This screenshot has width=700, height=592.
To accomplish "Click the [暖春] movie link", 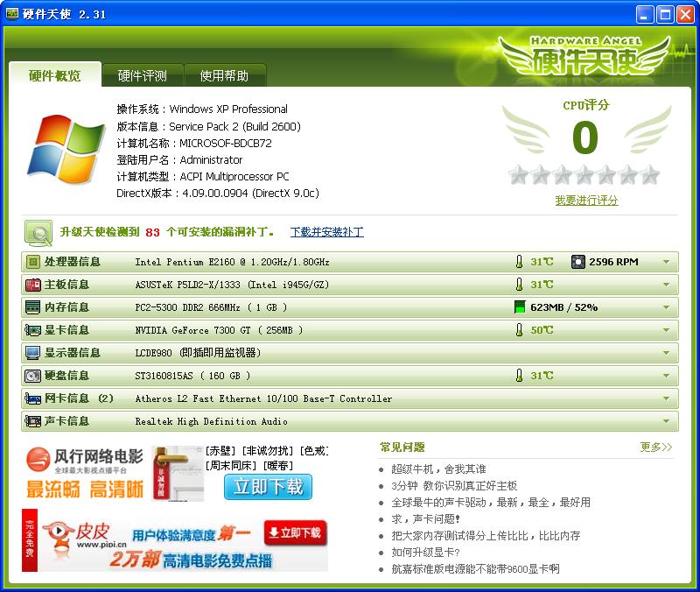I will click(x=278, y=466).
